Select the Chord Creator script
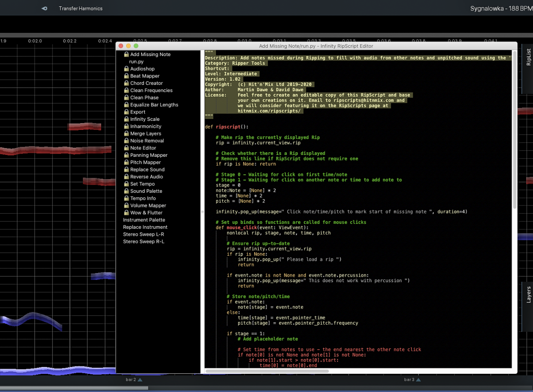Screen dimensions: 533x392 tap(147, 83)
